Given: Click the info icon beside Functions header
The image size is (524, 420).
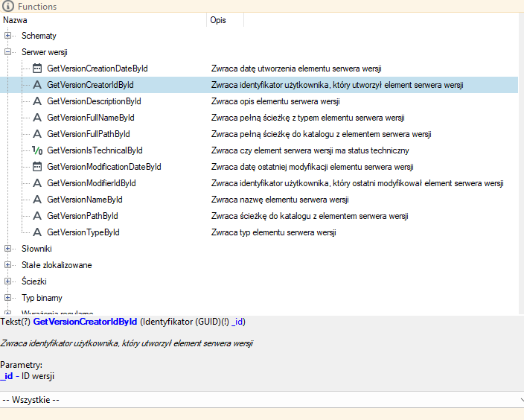Looking at the screenshot, I should coord(8,6).
